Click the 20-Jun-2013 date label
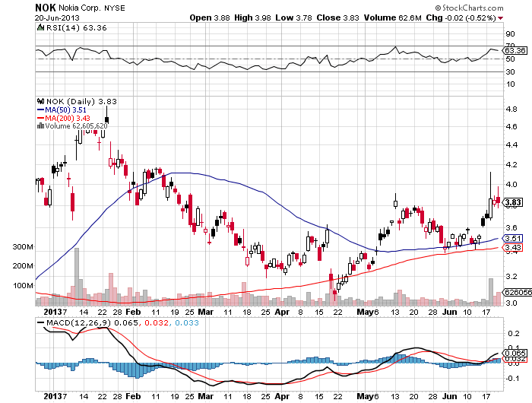Viewport: 532px width, 403px height. point(57,18)
